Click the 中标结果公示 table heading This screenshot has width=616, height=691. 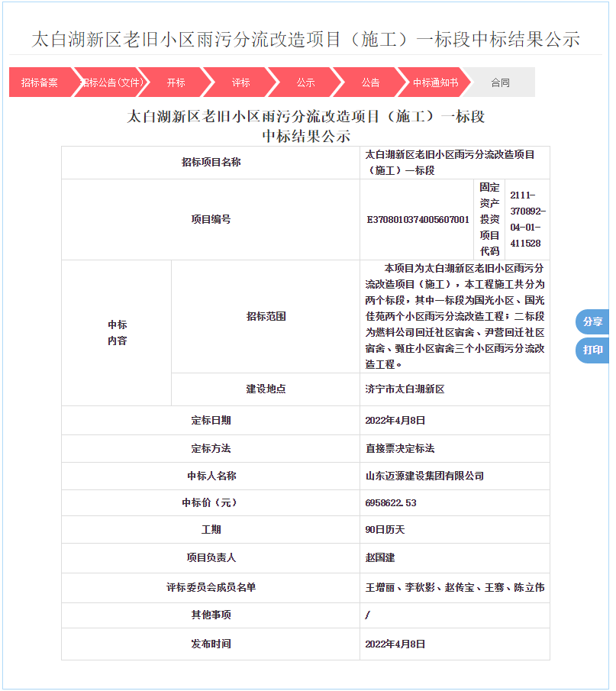(x=306, y=136)
